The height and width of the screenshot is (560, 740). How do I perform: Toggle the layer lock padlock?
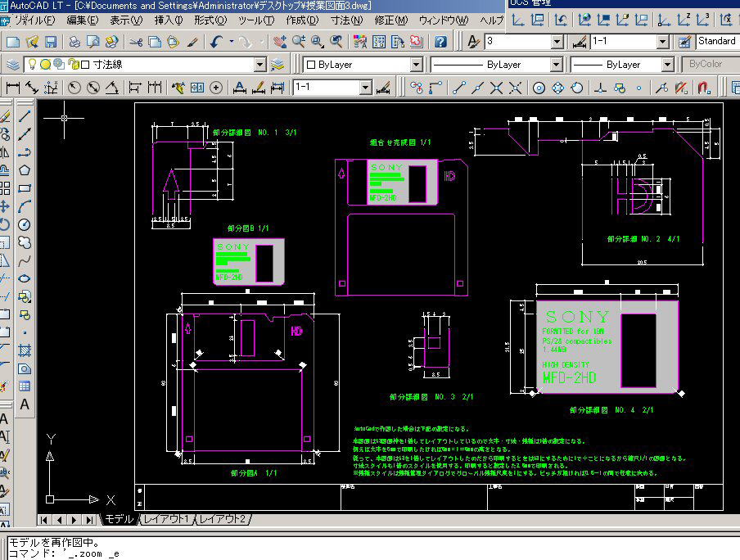pyautogui.click(x=73, y=64)
